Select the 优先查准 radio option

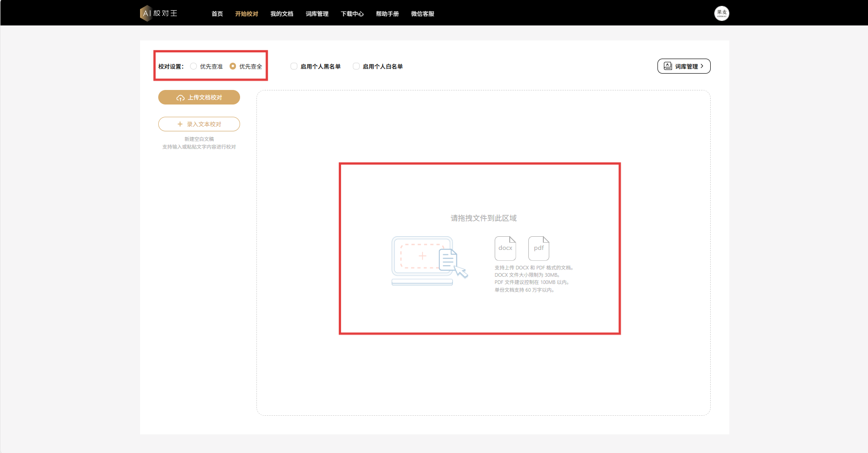pos(194,66)
